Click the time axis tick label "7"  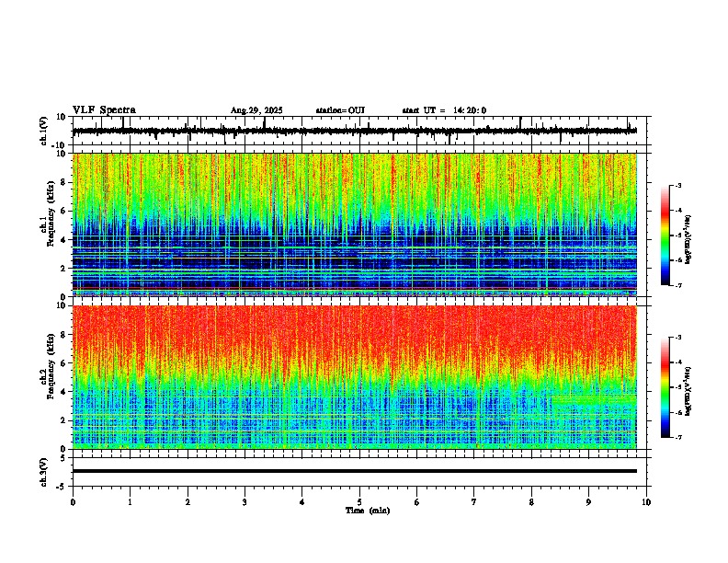tap(474, 502)
